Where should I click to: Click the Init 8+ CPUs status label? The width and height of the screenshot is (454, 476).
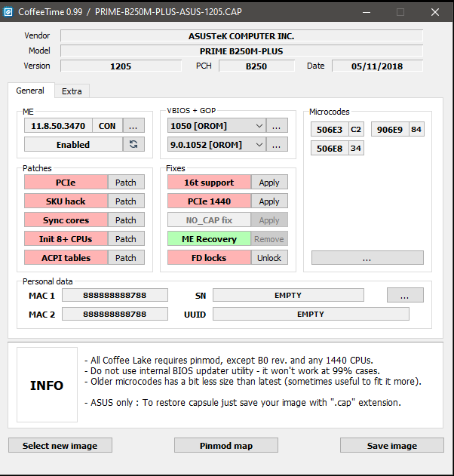pyautogui.click(x=66, y=238)
